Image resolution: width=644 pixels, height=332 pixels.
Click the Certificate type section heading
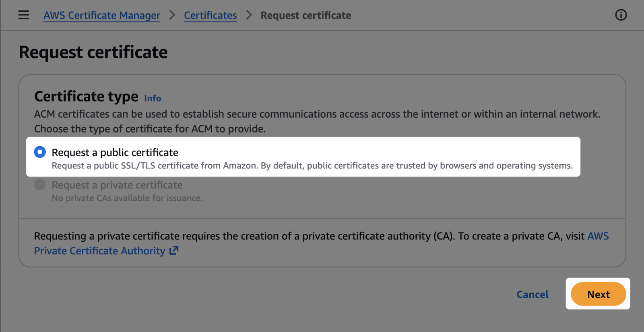tap(86, 97)
